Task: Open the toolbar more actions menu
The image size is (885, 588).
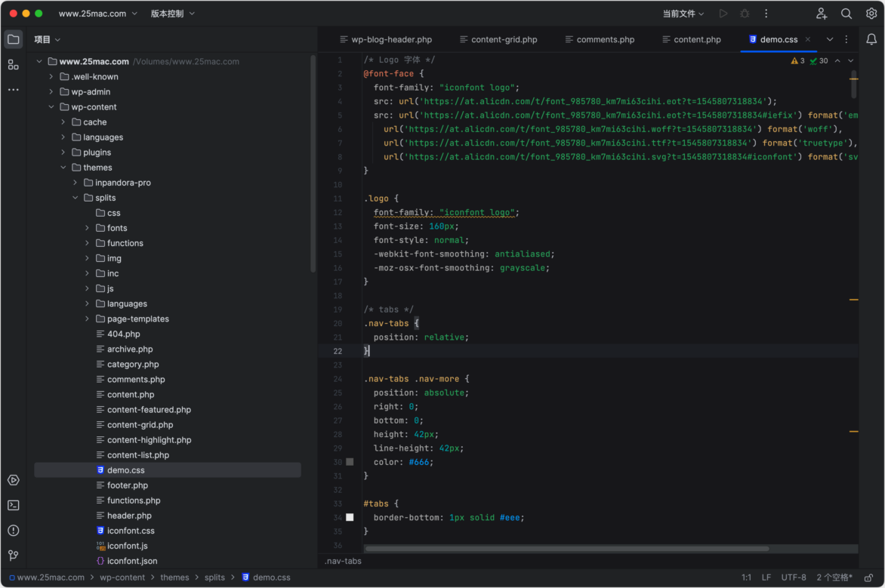Action: click(766, 14)
